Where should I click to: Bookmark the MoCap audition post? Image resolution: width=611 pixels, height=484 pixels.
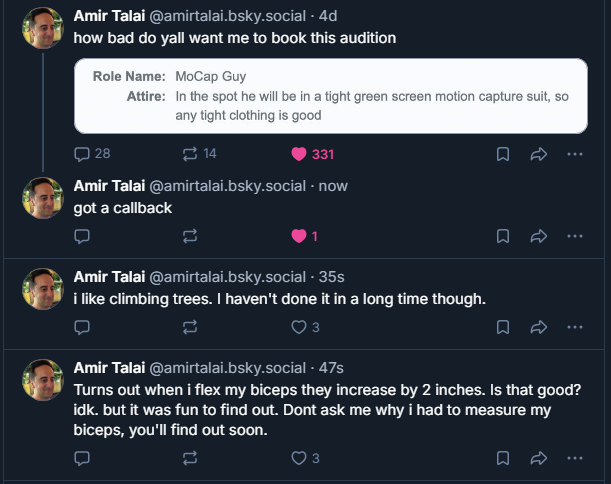[x=504, y=154]
